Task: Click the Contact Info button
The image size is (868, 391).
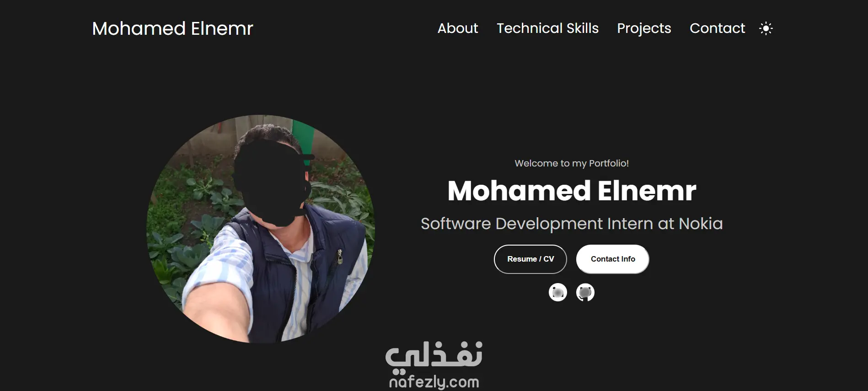Action: coord(613,259)
